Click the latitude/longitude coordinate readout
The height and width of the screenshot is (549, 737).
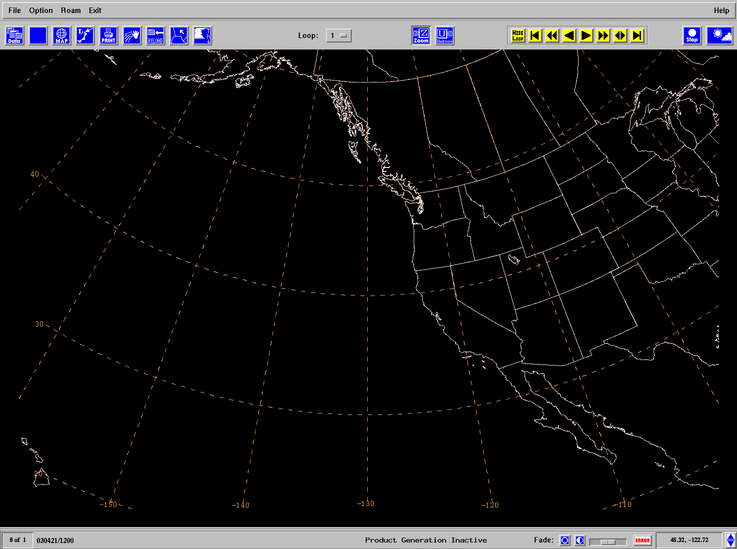pyautogui.click(x=689, y=540)
